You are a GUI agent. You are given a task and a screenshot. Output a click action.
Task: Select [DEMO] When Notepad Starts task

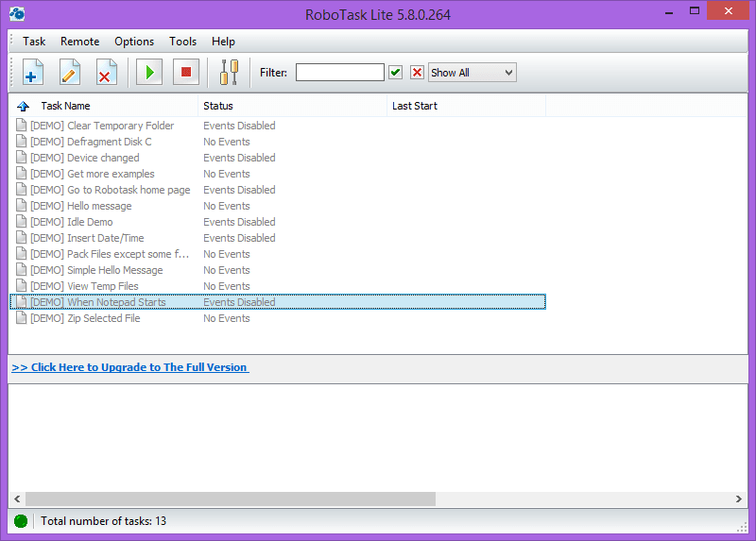point(278,302)
